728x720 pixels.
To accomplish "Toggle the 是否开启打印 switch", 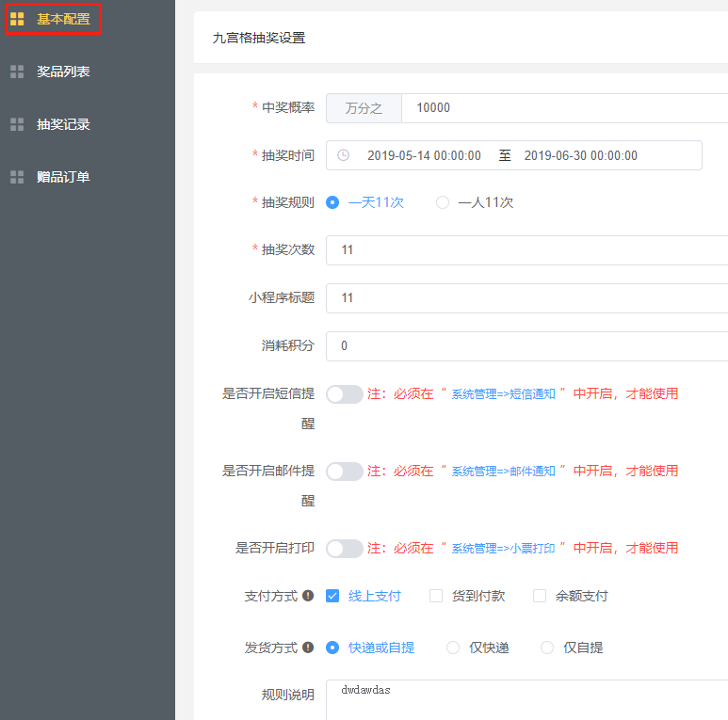I will [344, 549].
